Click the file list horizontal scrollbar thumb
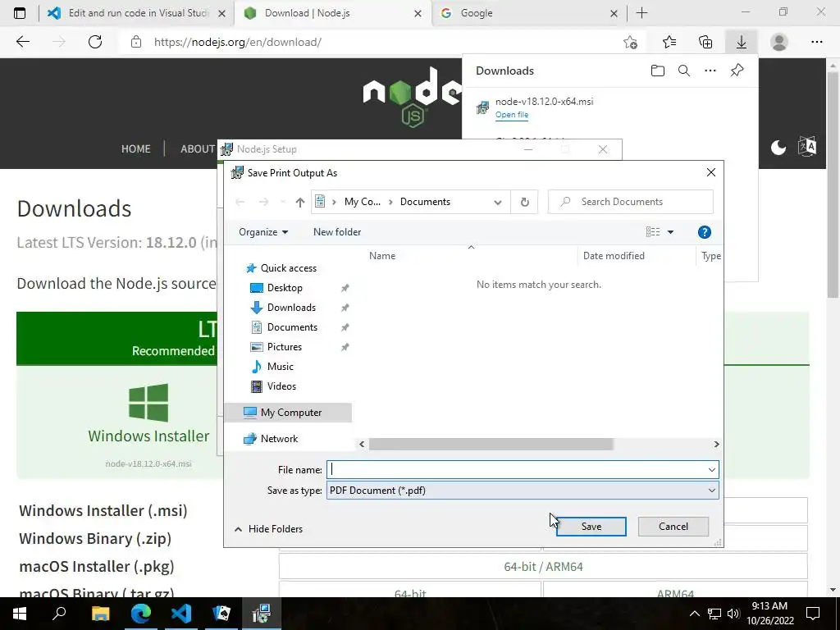This screenshot has width=840, height=630. click(491, 444)
